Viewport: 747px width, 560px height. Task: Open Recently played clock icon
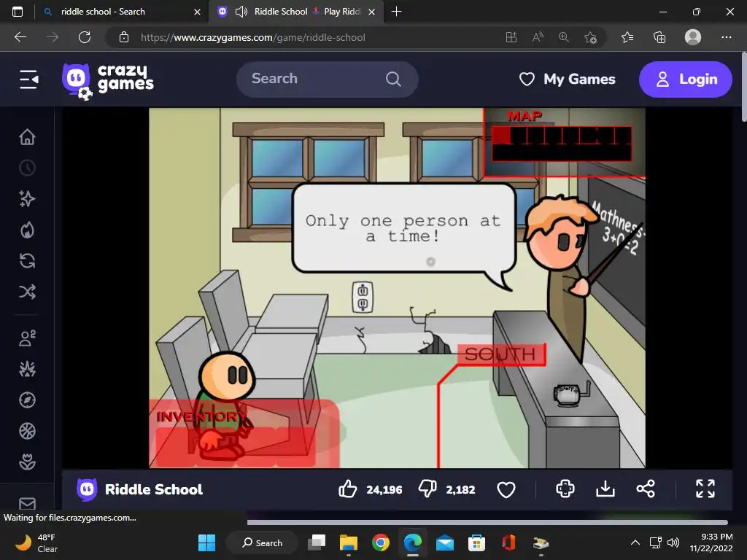point(27,168)
